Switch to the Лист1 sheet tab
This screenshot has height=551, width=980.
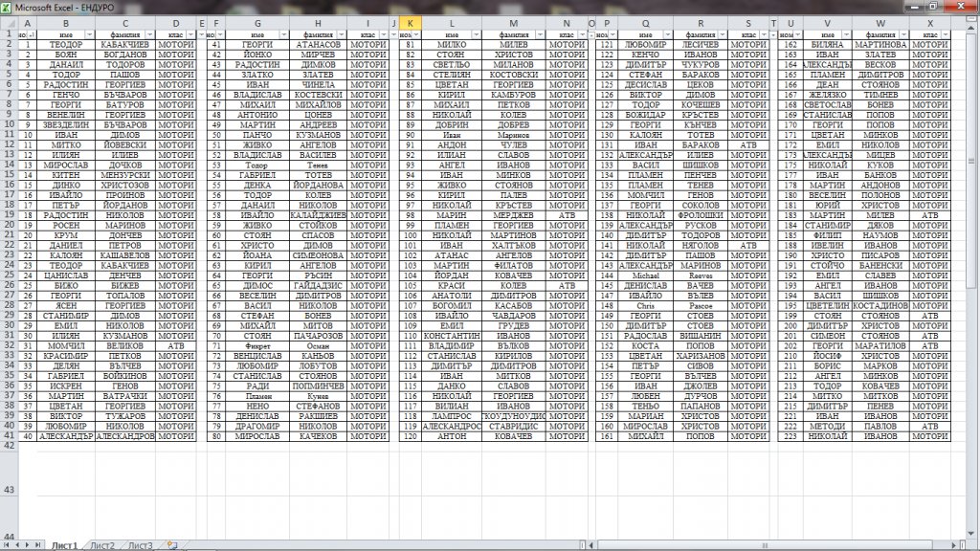(64, 545)
